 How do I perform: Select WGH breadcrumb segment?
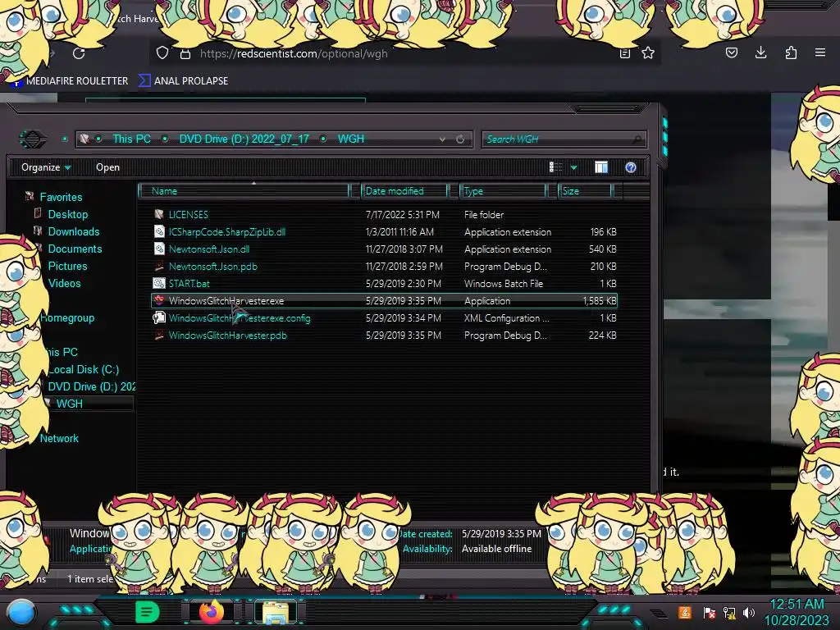click(351, 139)
